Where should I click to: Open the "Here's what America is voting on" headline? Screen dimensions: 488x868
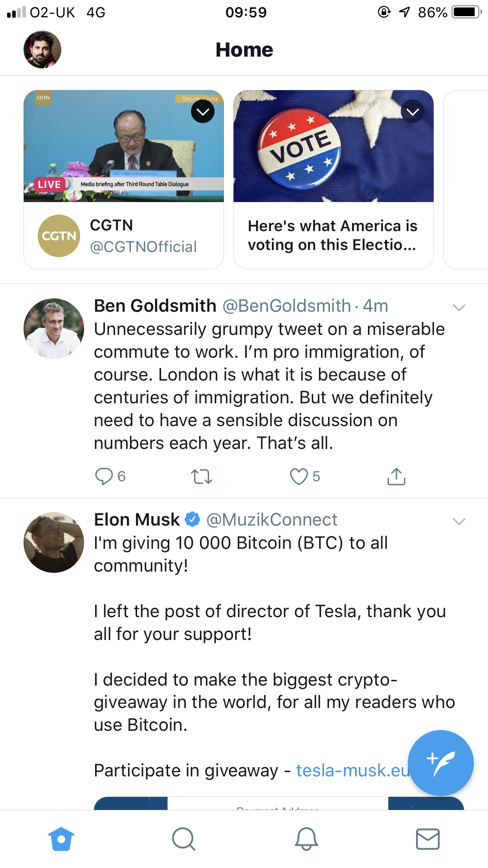[332, 235]
